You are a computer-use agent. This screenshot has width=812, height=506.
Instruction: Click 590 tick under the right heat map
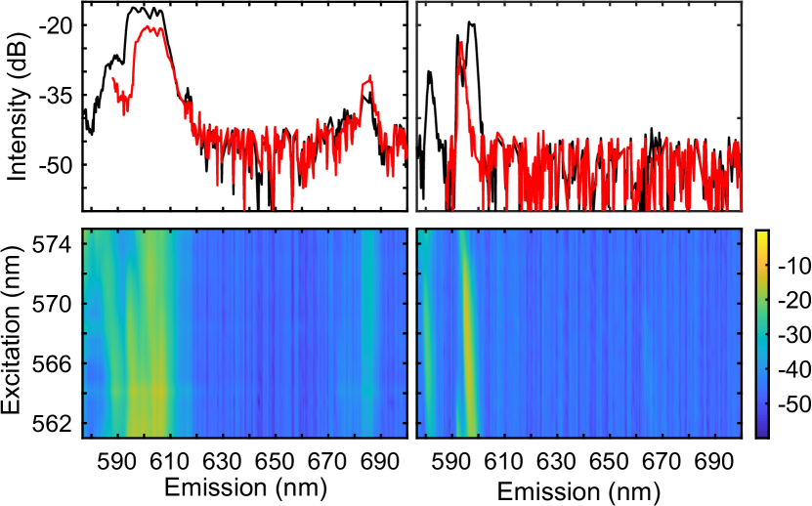pyautogui.click(x=452, y=461)
